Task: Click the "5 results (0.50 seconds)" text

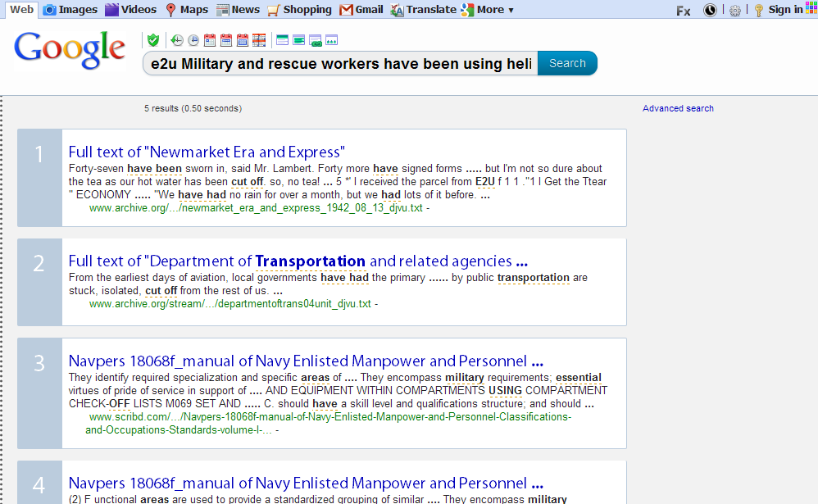Action: [x=193, y=108]
